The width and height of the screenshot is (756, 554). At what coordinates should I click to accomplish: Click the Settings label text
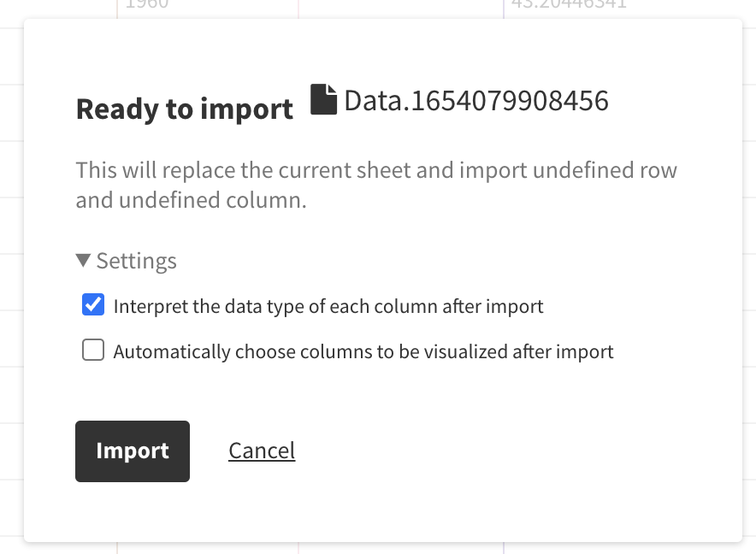tap(136, 259)
